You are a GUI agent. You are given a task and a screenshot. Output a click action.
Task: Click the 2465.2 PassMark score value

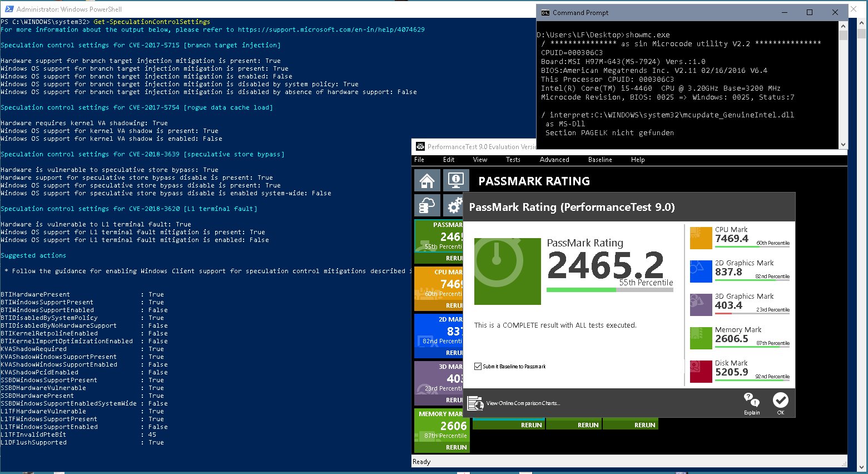click(606, 265)
